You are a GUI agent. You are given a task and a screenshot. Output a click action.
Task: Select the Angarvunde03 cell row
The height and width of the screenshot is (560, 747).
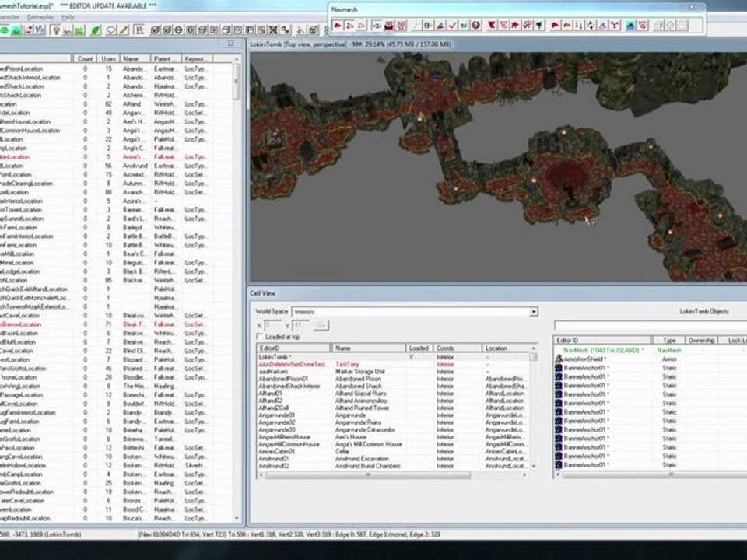[393, 429]
